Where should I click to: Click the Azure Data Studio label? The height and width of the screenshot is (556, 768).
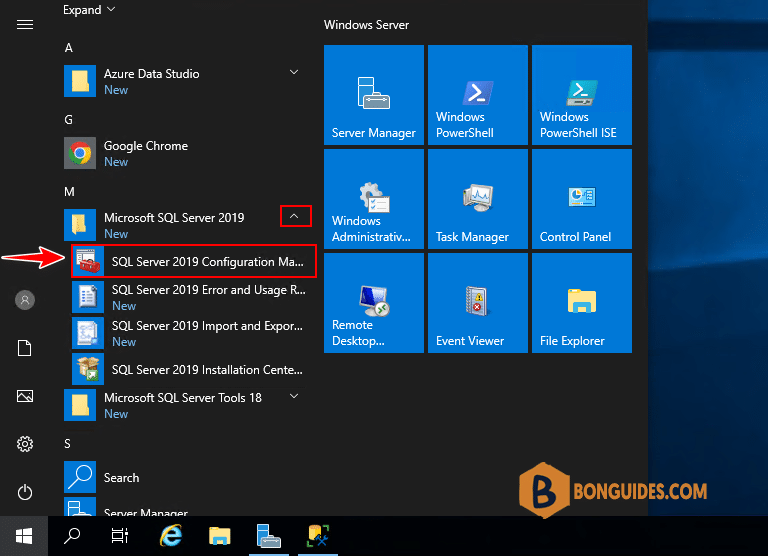click(151, 73)
